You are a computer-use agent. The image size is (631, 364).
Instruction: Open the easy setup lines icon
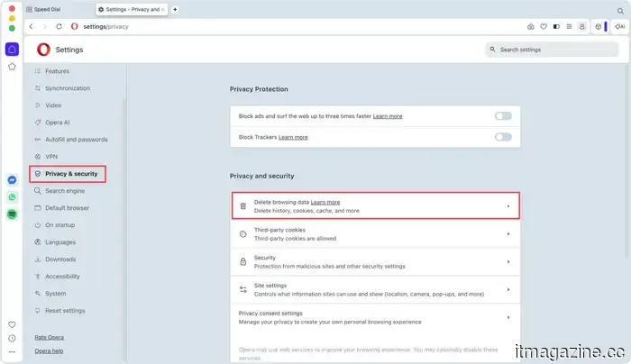click(569, 26)
